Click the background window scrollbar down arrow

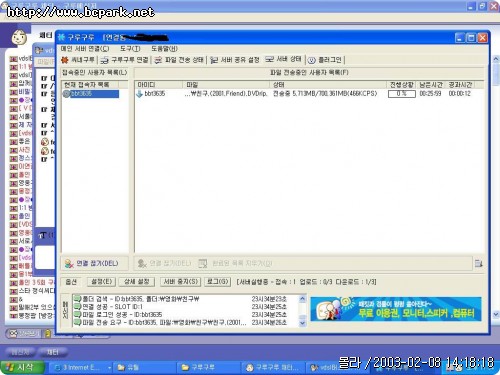click(x=496, y=314)
